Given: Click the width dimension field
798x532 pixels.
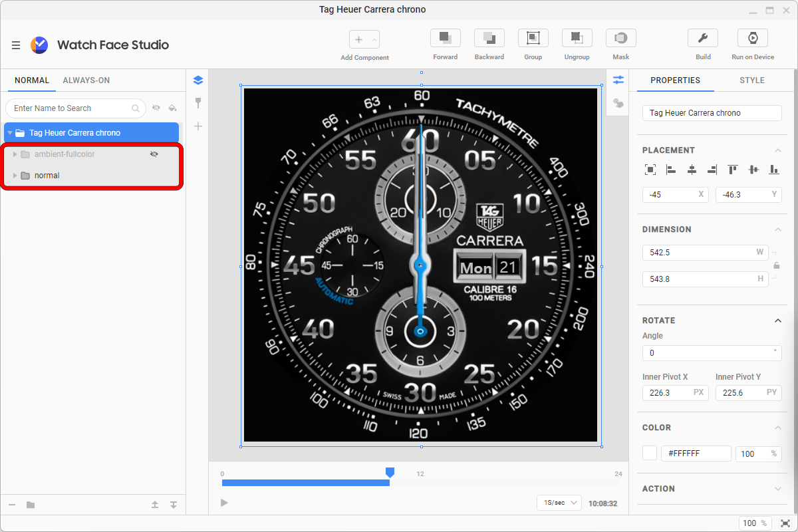Looking at the screenshot, I should [x=705, y=253].
